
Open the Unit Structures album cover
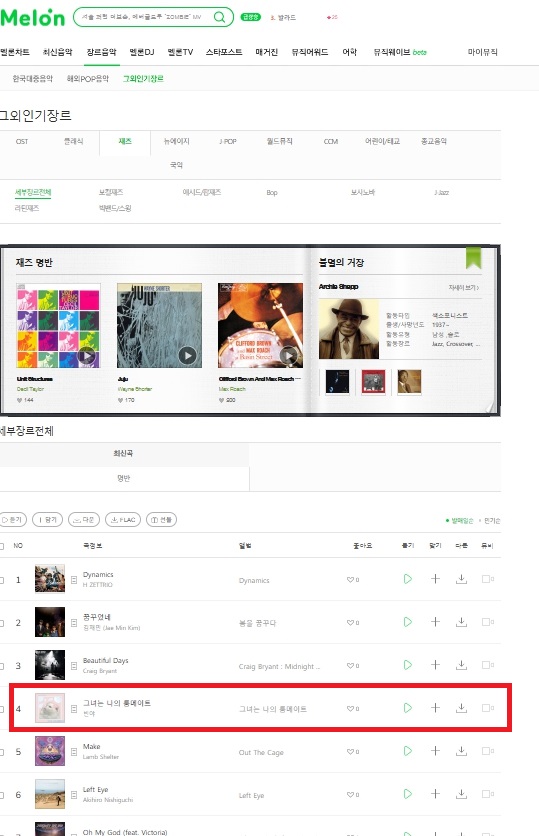(x=58, y=325)
